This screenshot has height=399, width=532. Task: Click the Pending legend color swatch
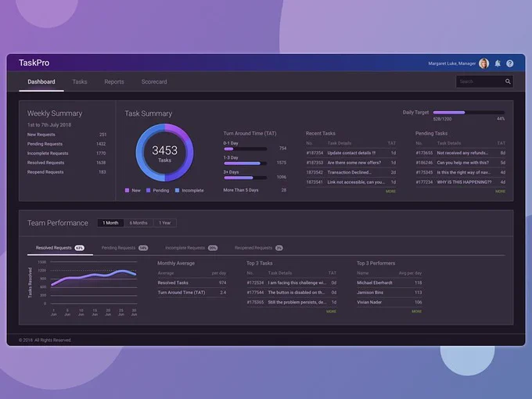149,190
